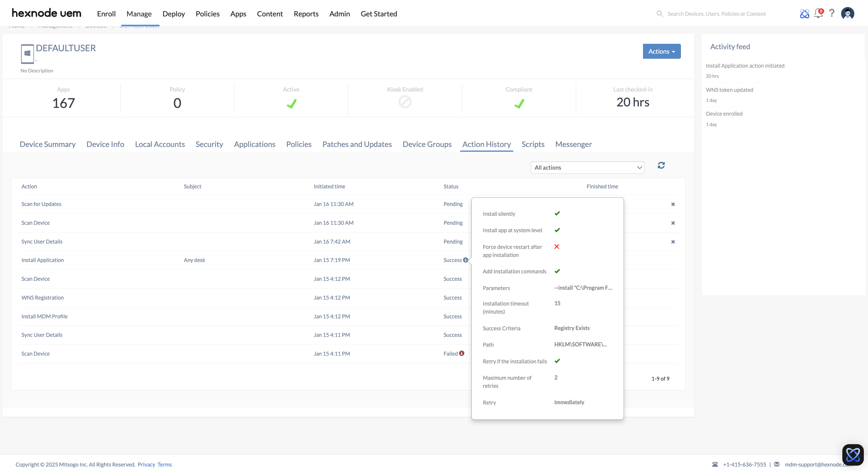The width and height of the screenshot is (868, 471).
Task: Open the Policies top menu
Action: (208, 14)
